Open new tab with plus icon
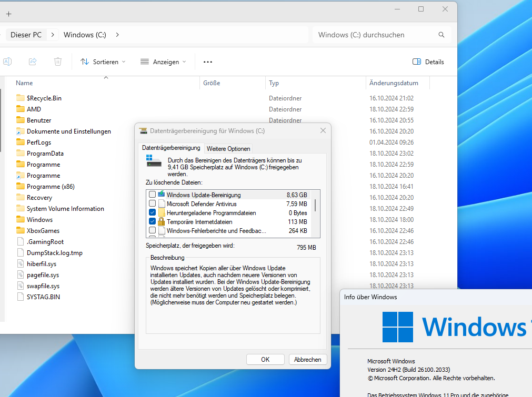 point(9,14)
